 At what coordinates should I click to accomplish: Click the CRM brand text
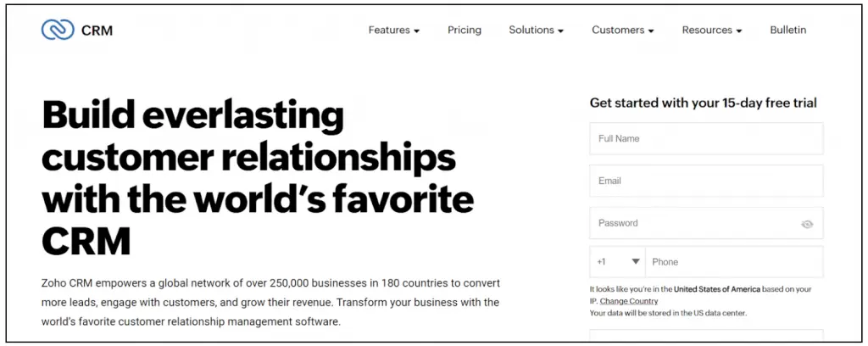point(97,31)
